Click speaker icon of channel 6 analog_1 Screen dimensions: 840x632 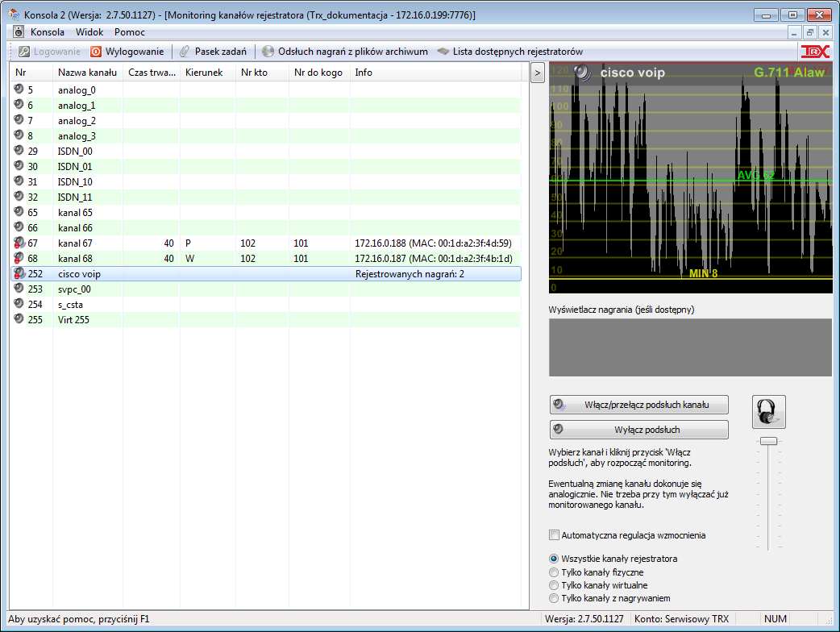[x=19, y=105]
